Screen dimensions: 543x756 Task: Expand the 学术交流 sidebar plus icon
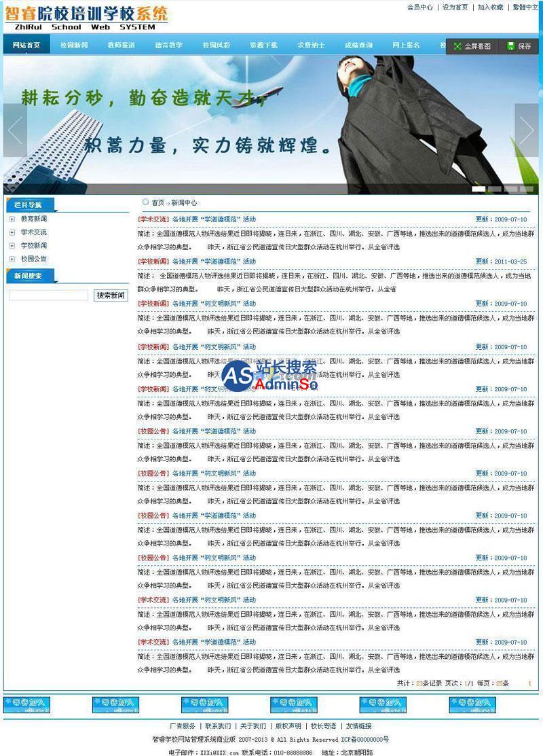pyautogui.click(x=12, y=232)
